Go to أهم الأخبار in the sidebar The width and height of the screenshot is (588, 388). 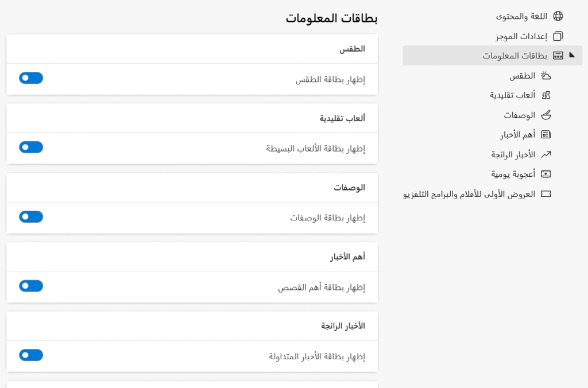517,134
